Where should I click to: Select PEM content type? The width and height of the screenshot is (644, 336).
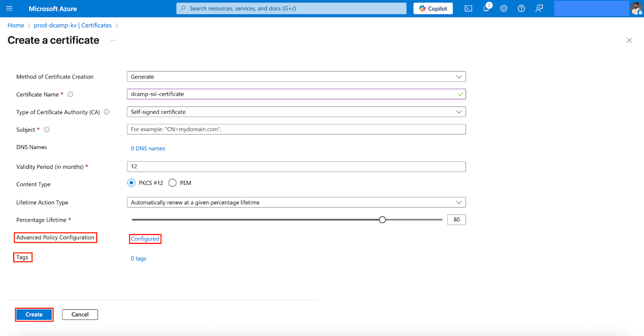point(173,183)
